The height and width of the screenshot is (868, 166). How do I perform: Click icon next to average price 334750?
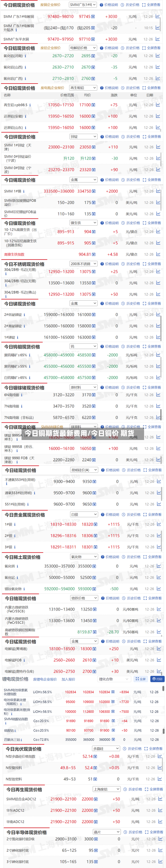[94, 191]
